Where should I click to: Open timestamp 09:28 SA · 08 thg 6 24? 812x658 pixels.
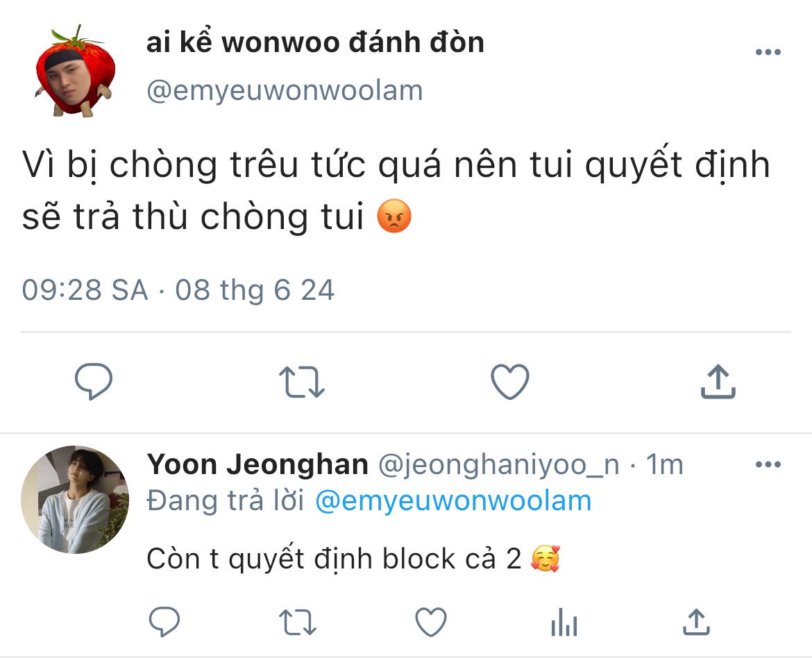pos(178,290)
